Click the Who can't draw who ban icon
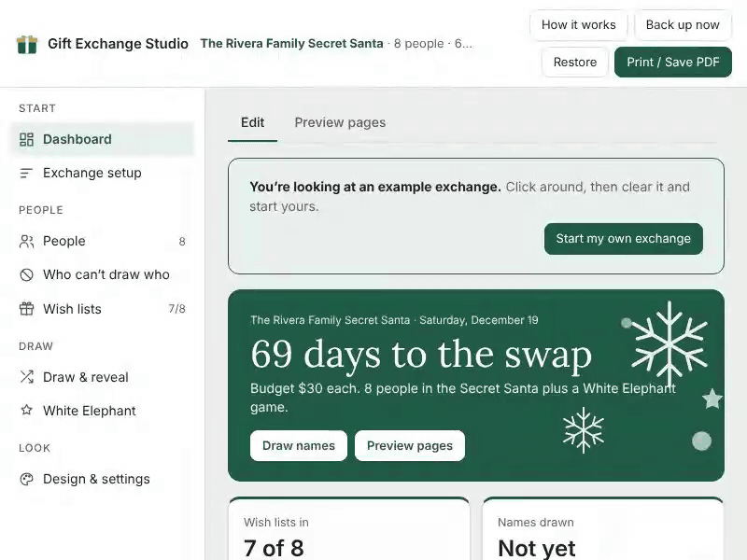 click(27, 274)
